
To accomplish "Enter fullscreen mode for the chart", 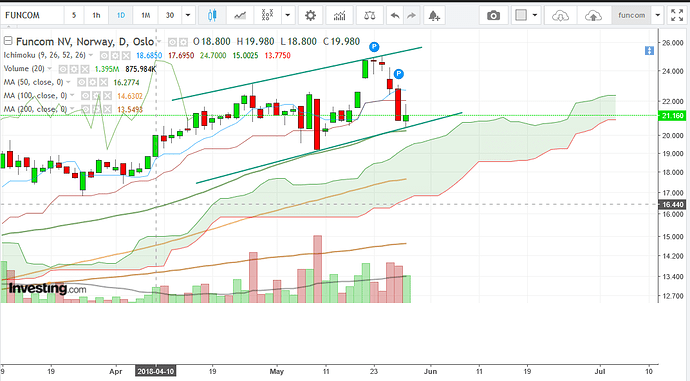I will pos(677,15).
